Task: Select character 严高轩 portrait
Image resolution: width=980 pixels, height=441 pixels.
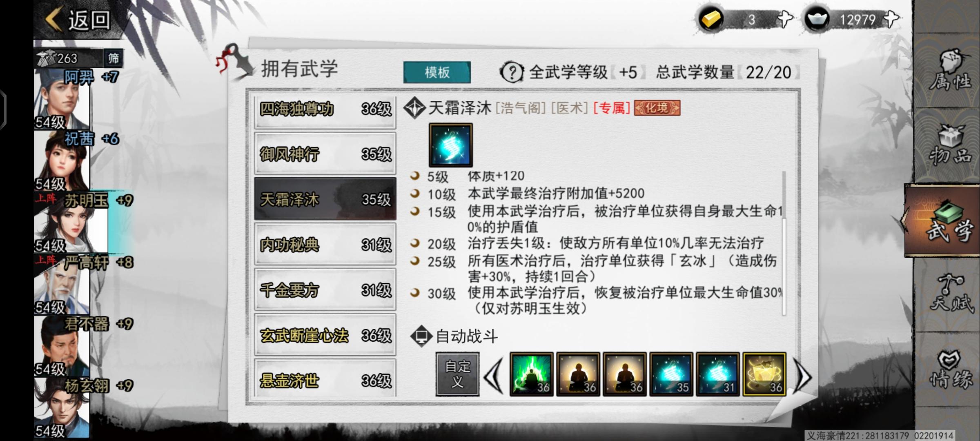Action: [62, 284]
